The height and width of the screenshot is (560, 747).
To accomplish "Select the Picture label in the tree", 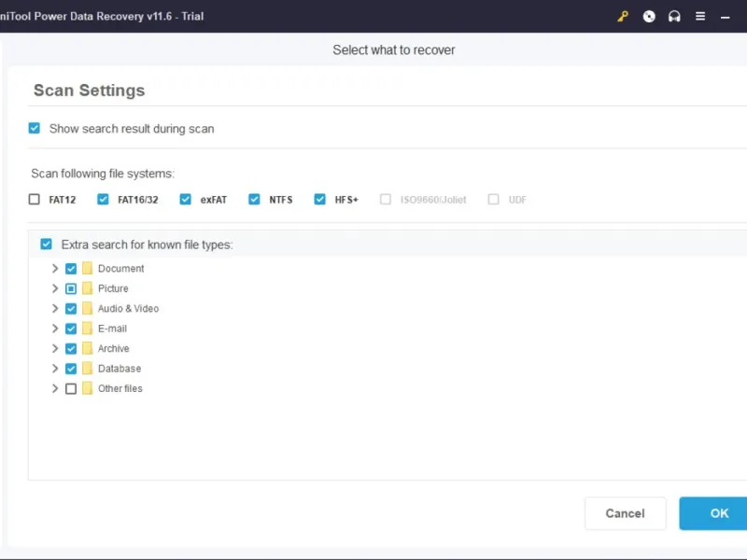I will 113,288.
